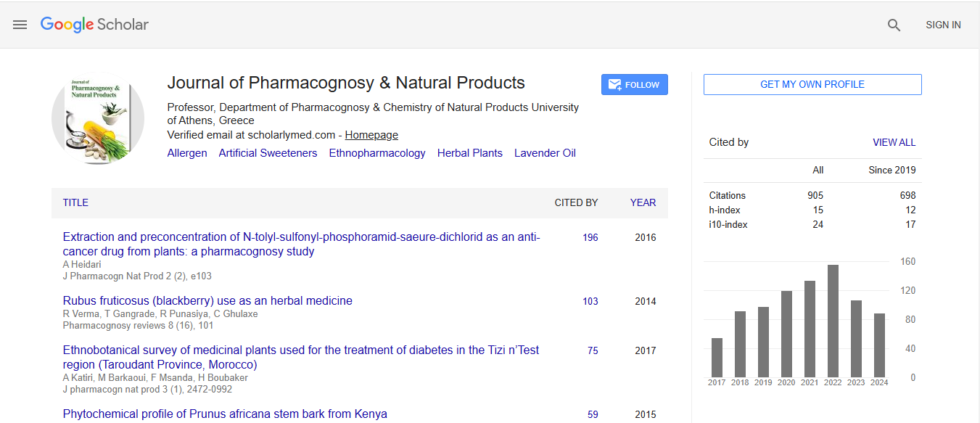Sort articles by Year column
The width and height of the screenshot is (980, 423).
click(643, 203)
